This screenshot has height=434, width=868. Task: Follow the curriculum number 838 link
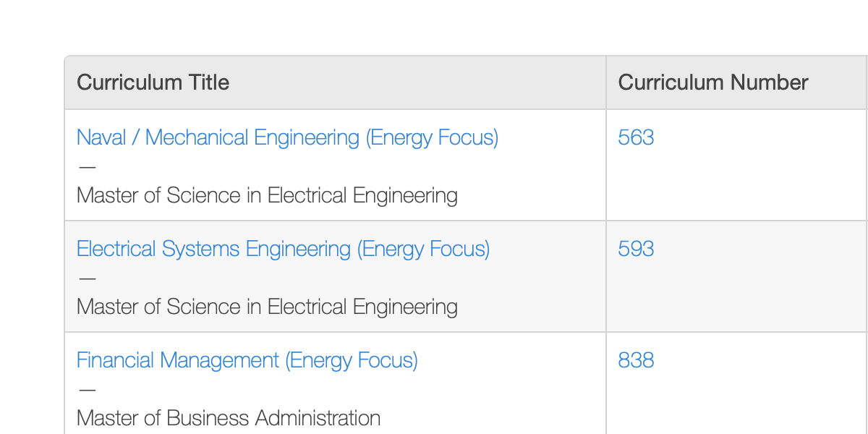coord(636,360)
